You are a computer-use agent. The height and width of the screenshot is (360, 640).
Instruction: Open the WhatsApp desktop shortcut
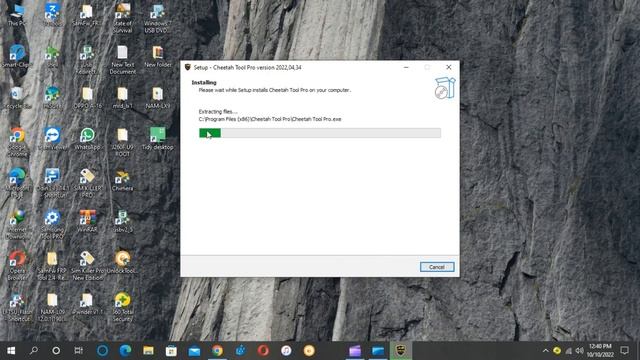(87, 139)
